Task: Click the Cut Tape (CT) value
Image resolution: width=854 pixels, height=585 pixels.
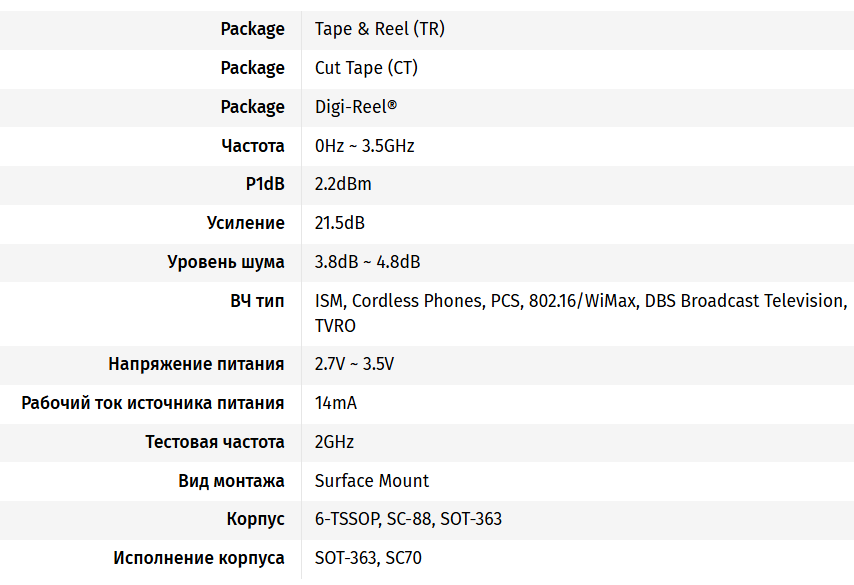Action: [366, 68]
